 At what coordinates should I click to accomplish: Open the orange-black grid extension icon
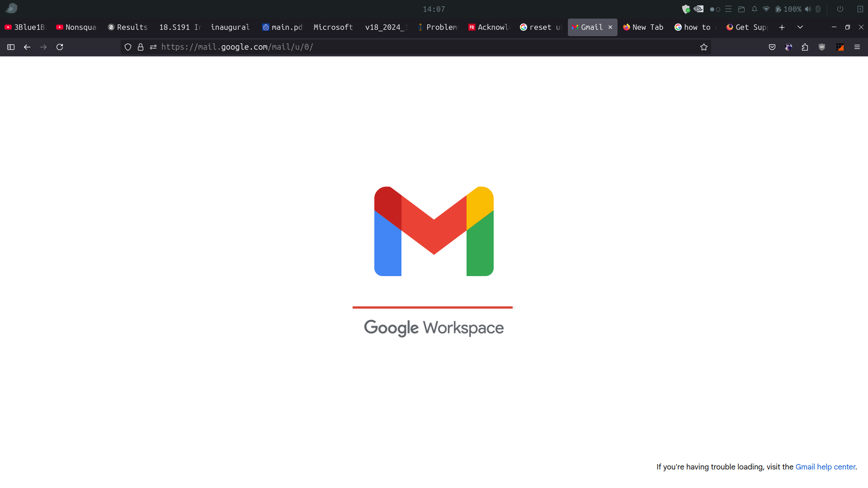[x=840, y=47]
